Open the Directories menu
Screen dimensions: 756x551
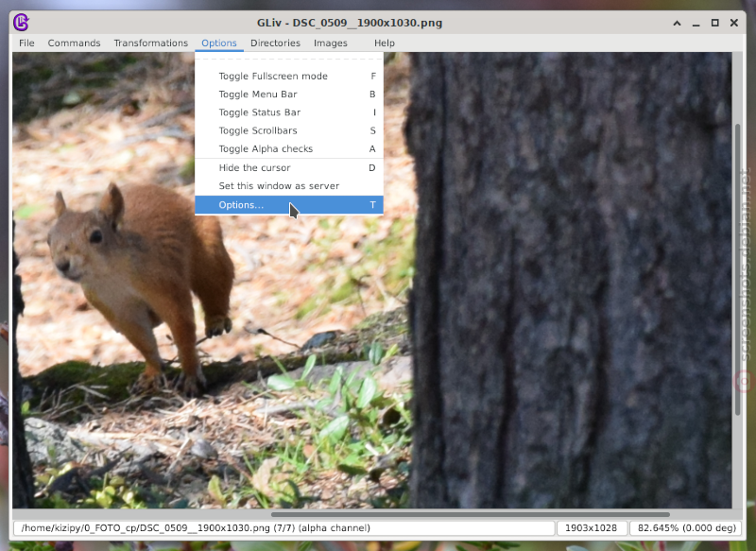click(x=275, y=43)
